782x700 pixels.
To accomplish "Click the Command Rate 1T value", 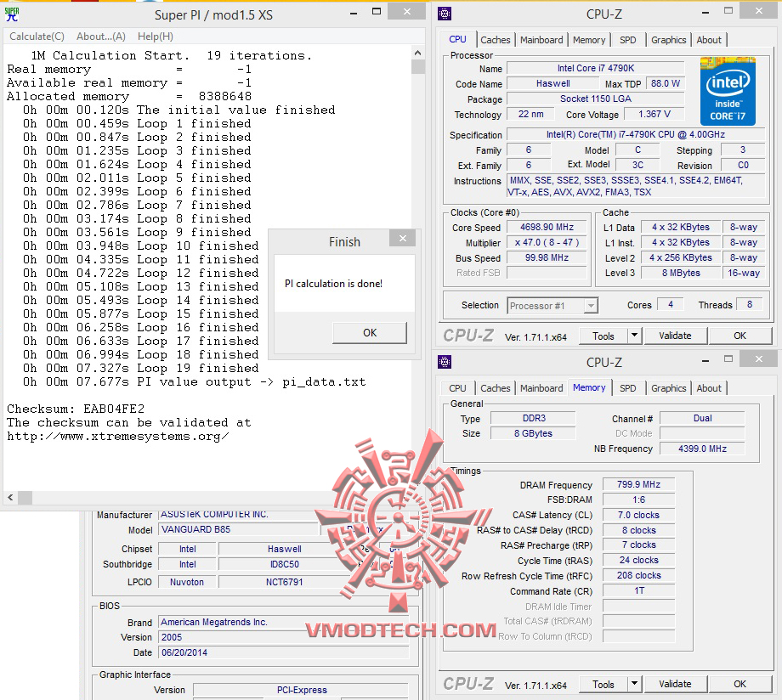I will point(638,590).
